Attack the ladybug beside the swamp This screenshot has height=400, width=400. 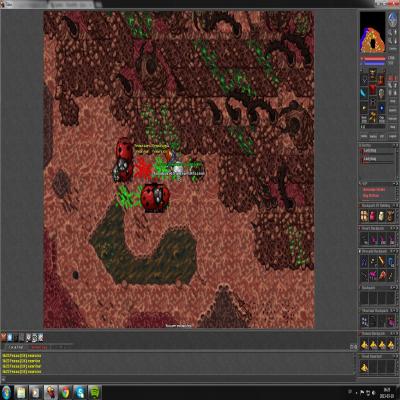(x=155, y=197)
